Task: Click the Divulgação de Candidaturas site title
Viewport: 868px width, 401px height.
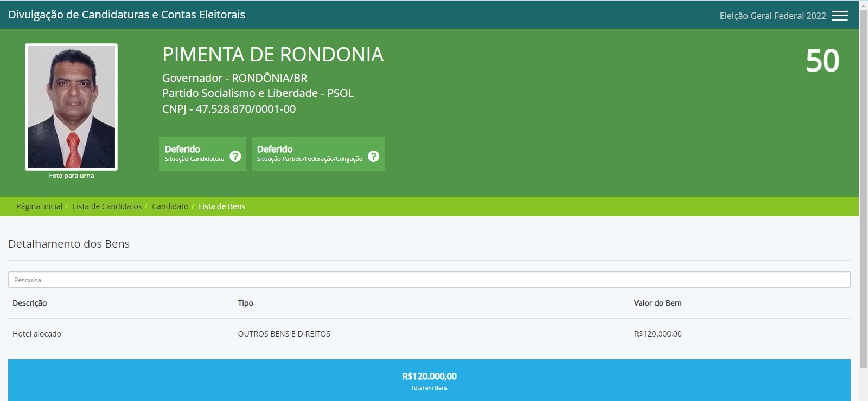Action: [126, 15]
